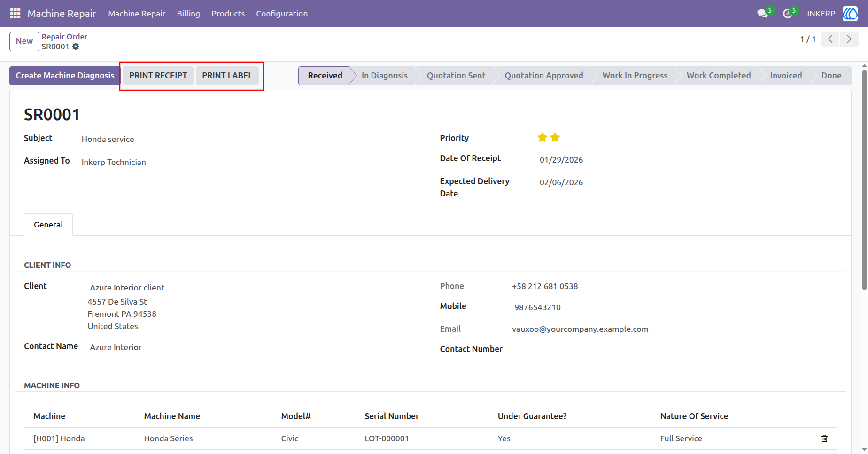The image size is (868, 454).
Task: Click Create Machine Diagnosis button
Action: (x=65, y=76)
